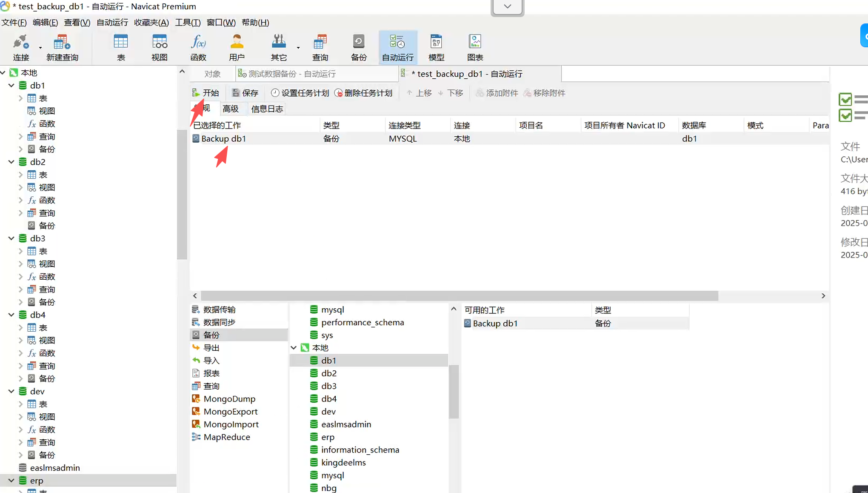Open the 模型 model toolbar icon
This screenshot has height=493, width=868.
[x=436, y=48]
